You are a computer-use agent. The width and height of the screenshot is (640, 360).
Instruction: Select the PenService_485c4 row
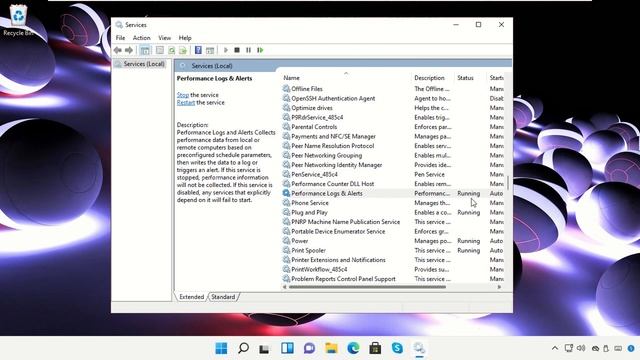click(392, 174)
